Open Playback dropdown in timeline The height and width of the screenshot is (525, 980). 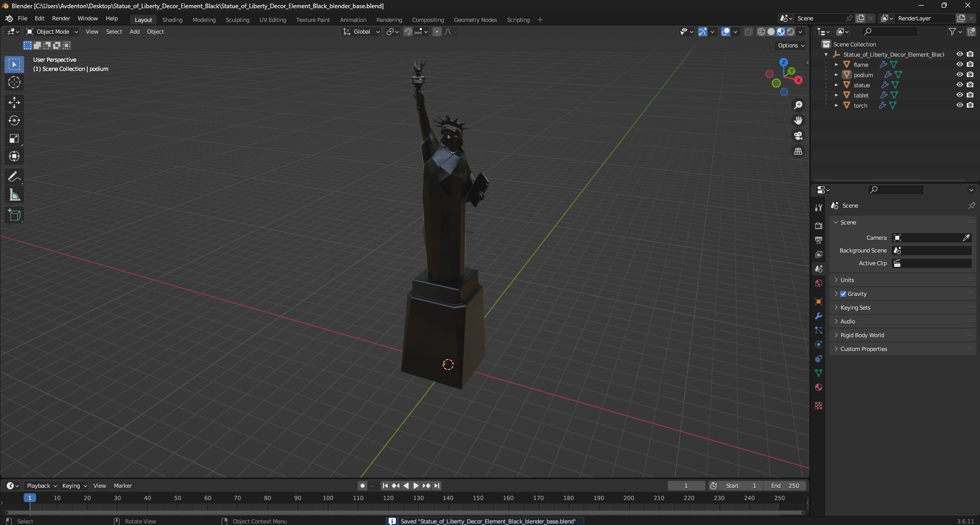click(x=41, y=486)
